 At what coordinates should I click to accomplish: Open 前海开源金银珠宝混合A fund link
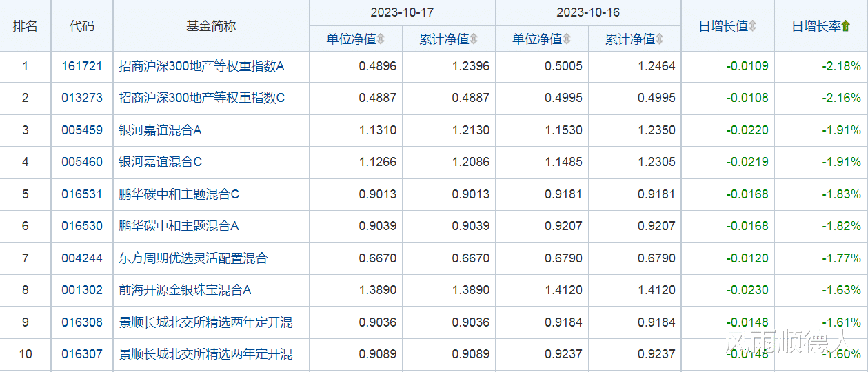[185, 290]
